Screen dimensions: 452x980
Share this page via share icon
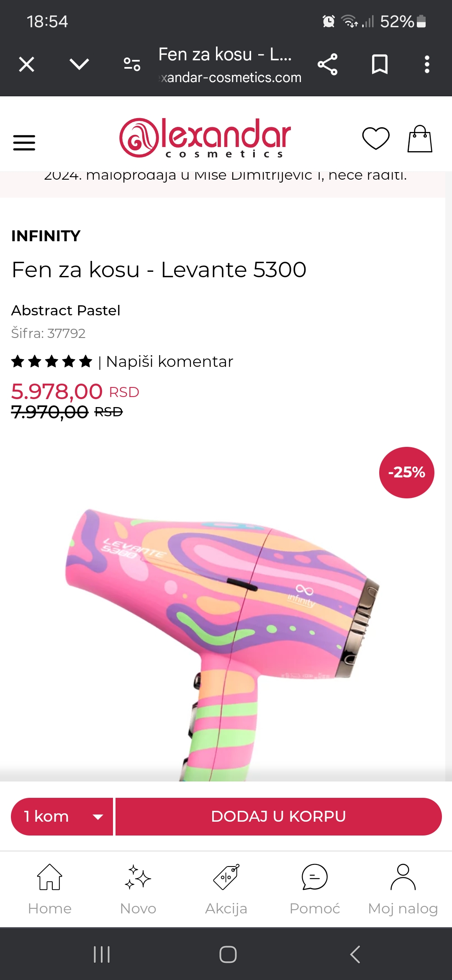[327, 64]
